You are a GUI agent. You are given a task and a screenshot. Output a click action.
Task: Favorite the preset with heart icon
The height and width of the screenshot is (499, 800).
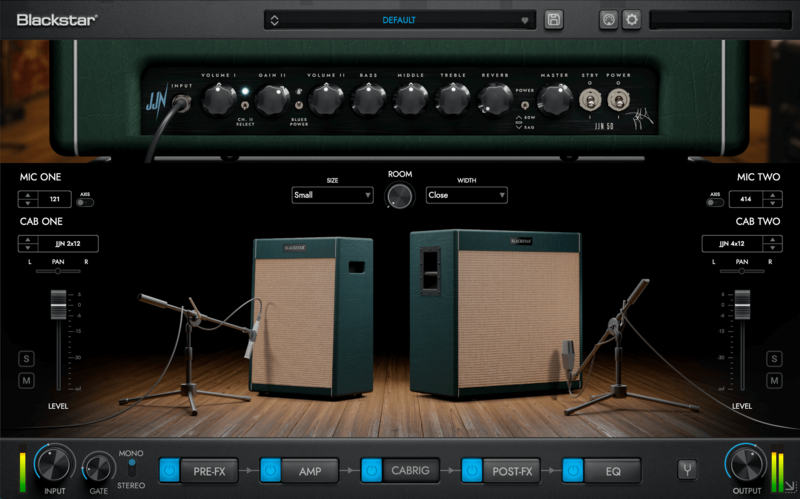pos(524,20)
